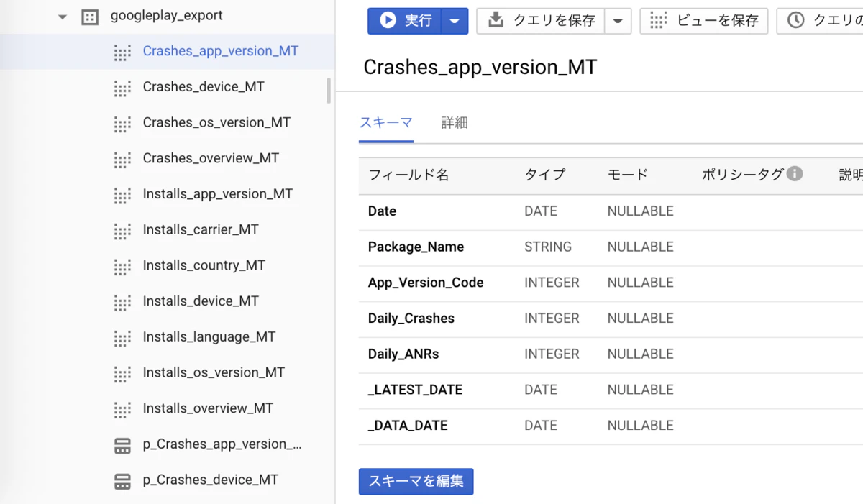
Task: Click スキーマを編集 button
Action: coord(416,482)
